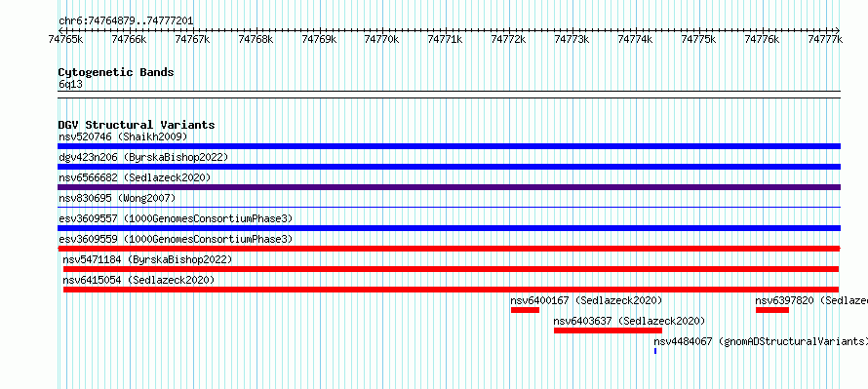Select the thin blue line of nsv830695

click(x=449, y=207)
